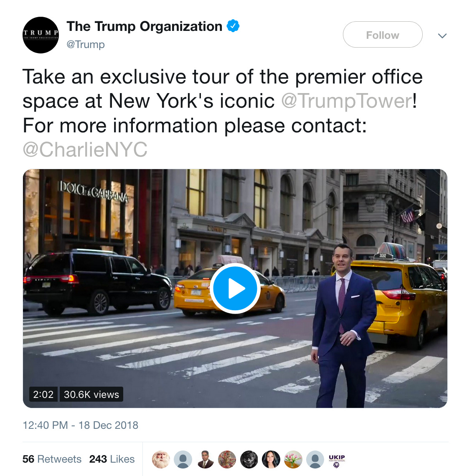Screen dimensions: 472x476
Task: Open the @Trump handle link
Action: click(x=86, y=44)
